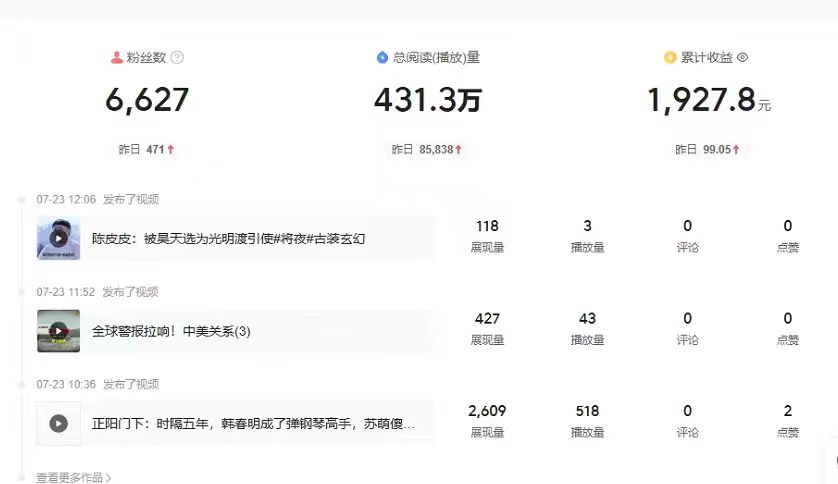Click the red up arrow beside 85,838
Image resolution: width=838 pixels, height=484 pixels.
pos(458,150)
